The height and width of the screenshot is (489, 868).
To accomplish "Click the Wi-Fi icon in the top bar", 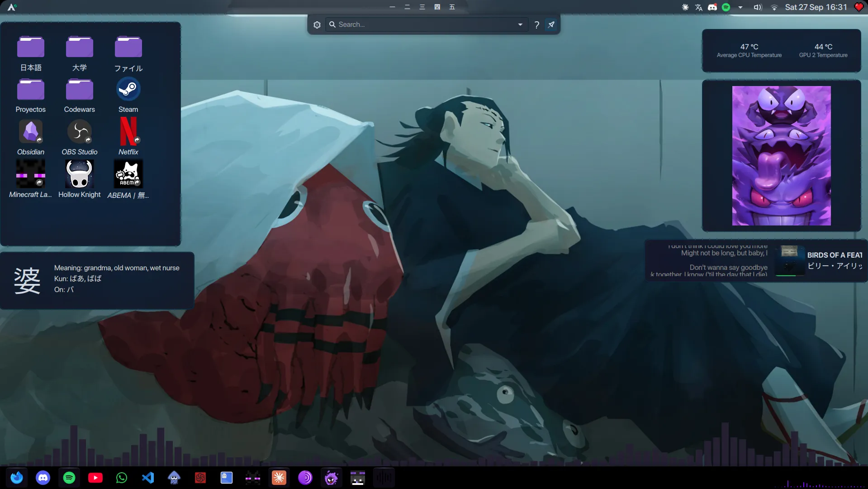I will coord(774,7).
